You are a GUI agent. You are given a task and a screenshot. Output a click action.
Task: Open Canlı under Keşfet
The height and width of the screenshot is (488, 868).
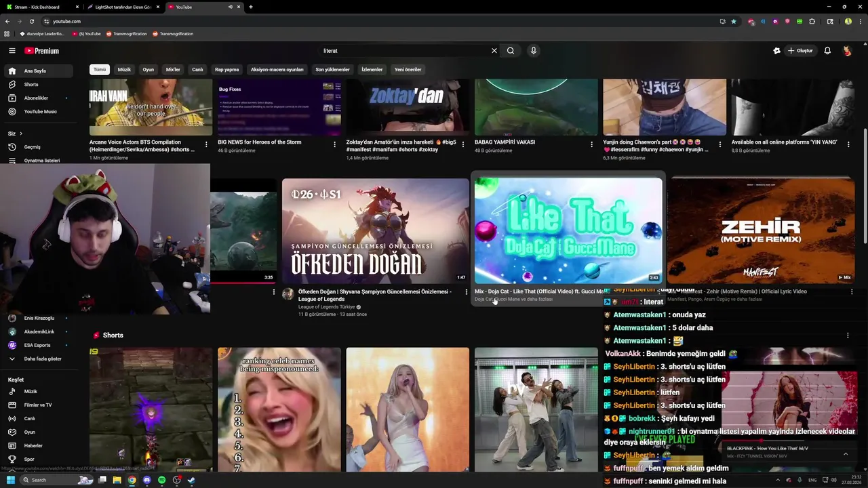tap(38, 419)
